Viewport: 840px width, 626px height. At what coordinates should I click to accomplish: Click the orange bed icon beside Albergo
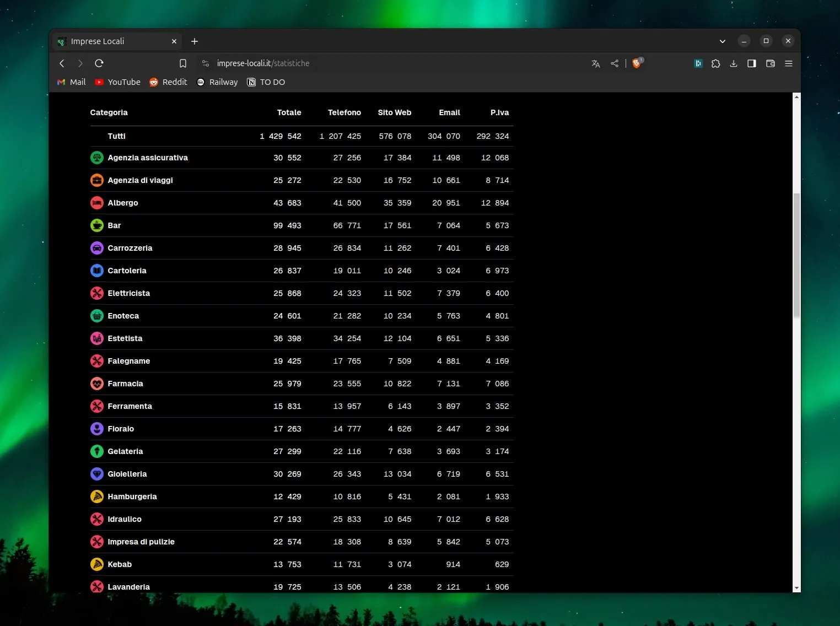coord(97,203)
